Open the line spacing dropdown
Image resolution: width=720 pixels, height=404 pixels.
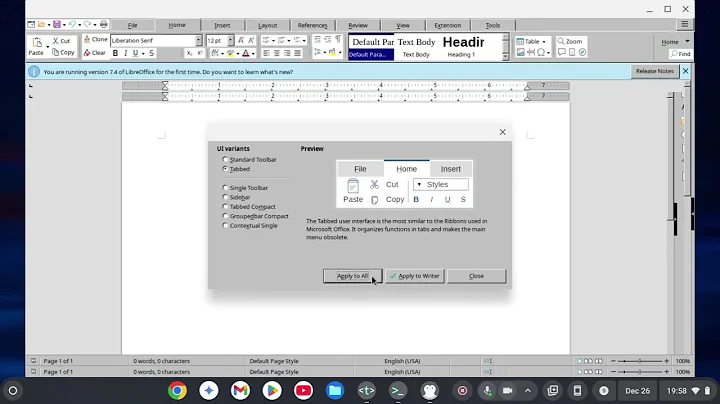[x=325, y=52]
